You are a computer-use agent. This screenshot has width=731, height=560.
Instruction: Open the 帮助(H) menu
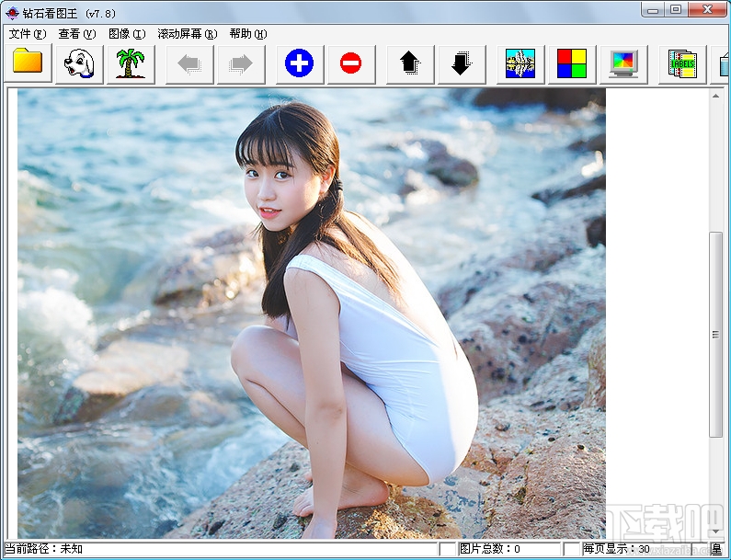point(248,34)
